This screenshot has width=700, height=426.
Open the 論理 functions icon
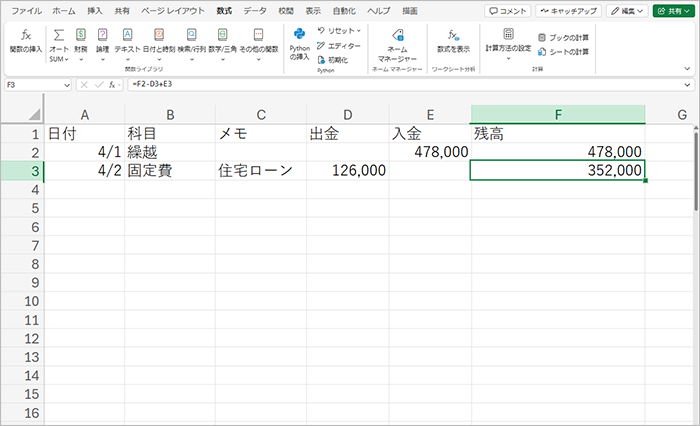[x=103, y=35]
